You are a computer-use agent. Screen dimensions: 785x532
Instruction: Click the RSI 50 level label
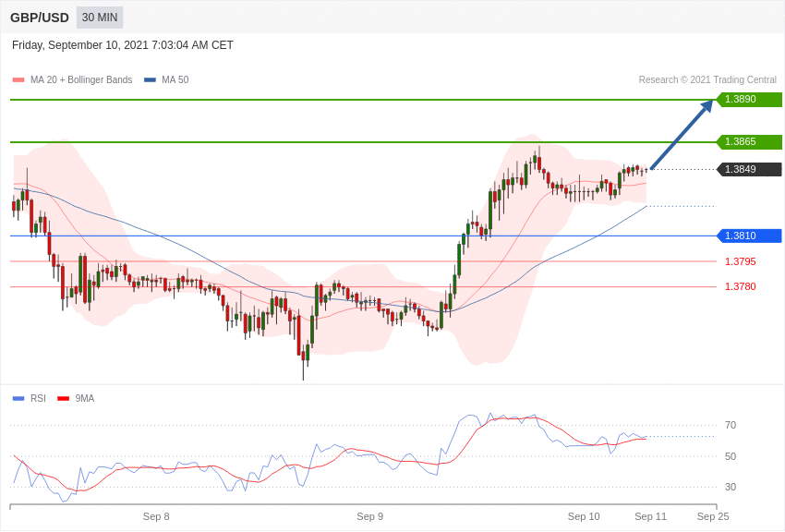(x=731, y=456)
